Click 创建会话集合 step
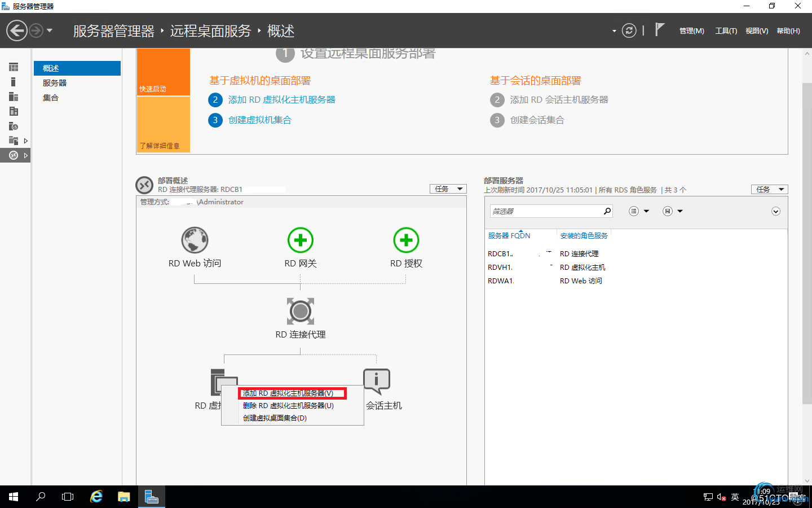The image size is (812, 508). (x=537, y=120)
